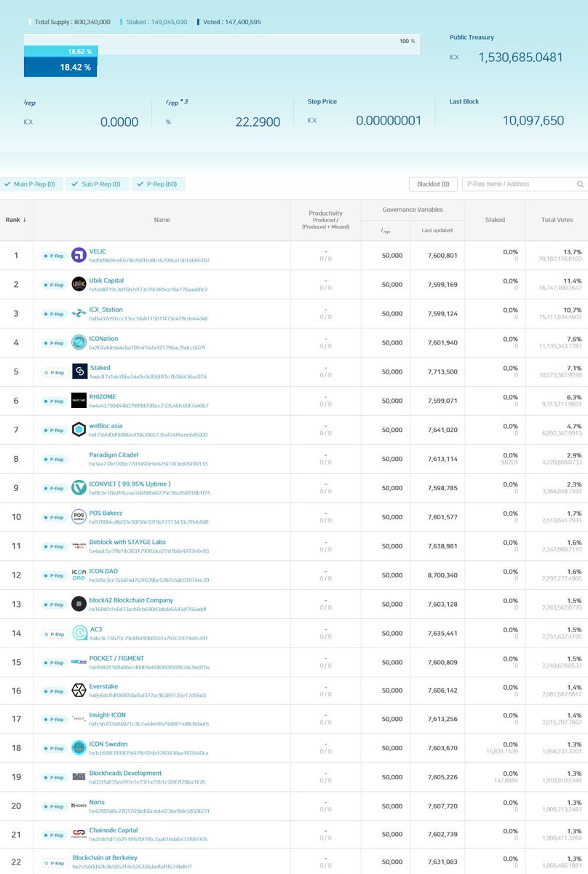Click the Blockheads Development logo

coord(79,777)
